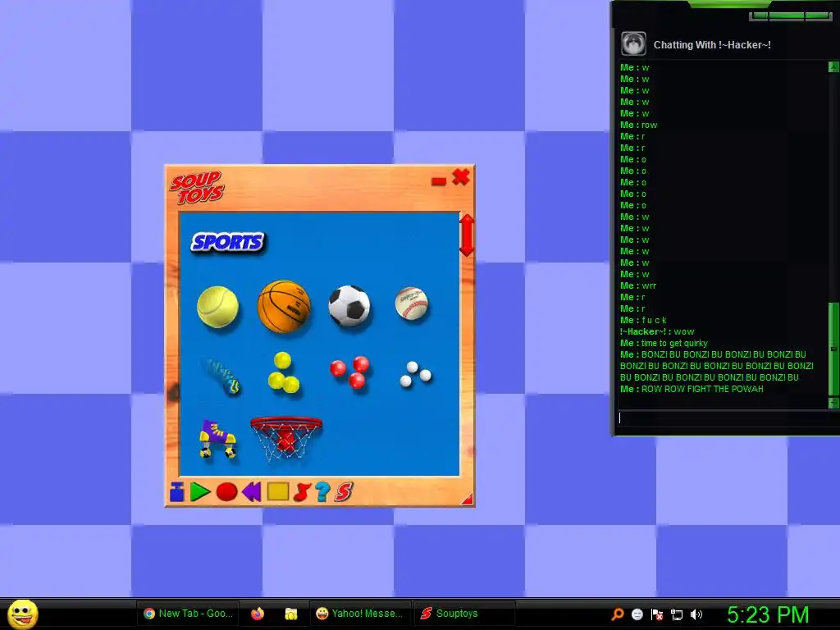Click the 'Chatting With !~Hacker~!' title
Image resolution: width=840 pixels, height=630 pixels.
(x=712, y=45)
